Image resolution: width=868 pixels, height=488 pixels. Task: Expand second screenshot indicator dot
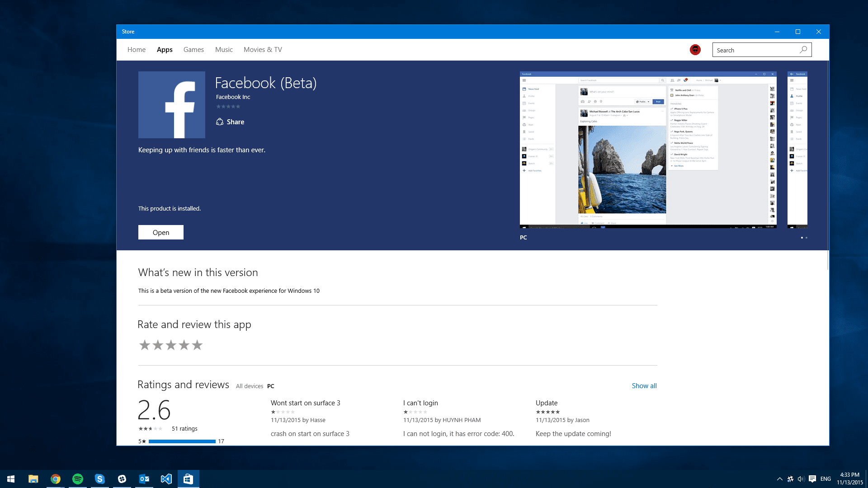[807, 238]
